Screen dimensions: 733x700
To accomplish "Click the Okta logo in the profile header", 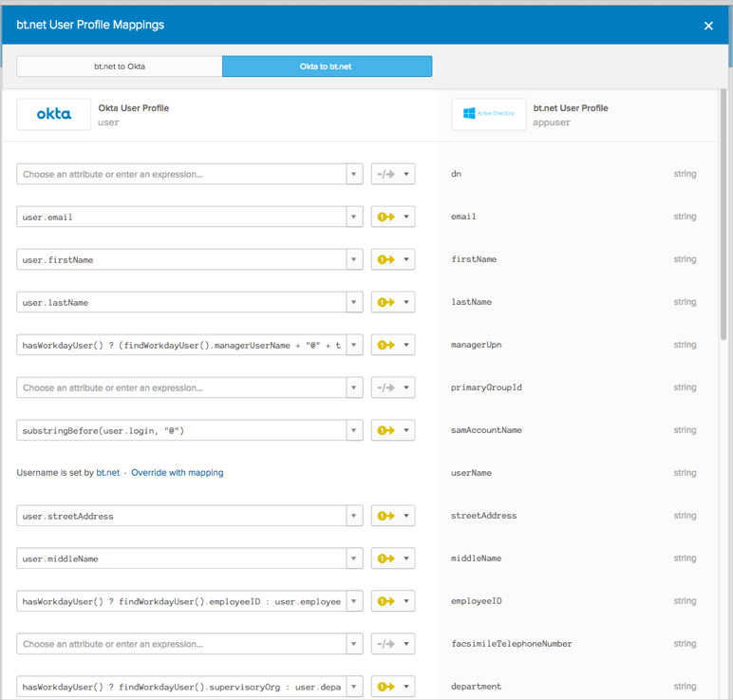I will pos(54,114).
